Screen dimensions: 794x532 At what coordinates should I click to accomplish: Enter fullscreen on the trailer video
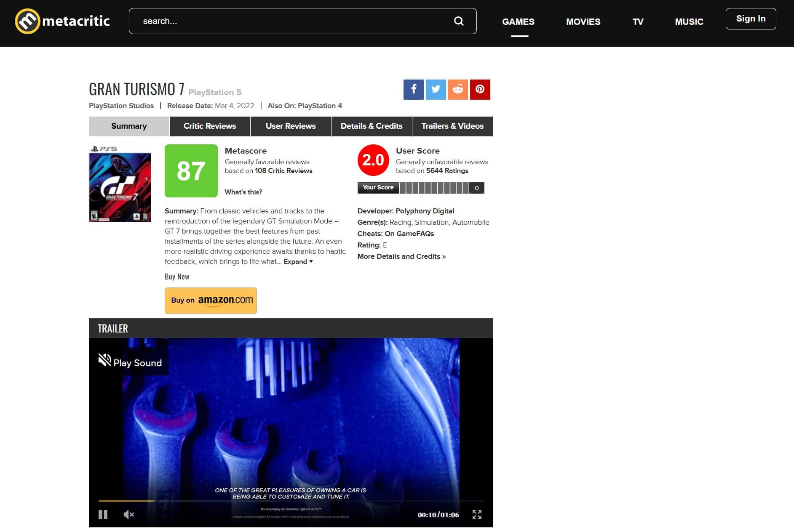point(477,514)
